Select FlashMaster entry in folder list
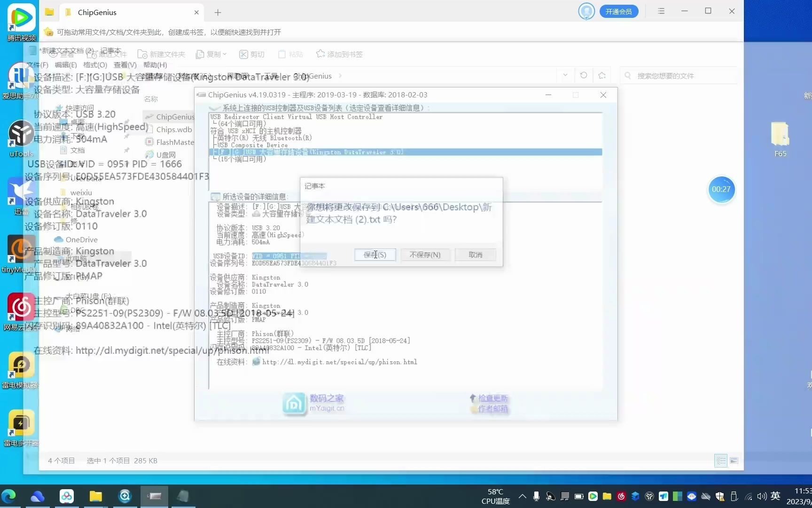This screenshot has height=508, width=812. pos(169,142)
